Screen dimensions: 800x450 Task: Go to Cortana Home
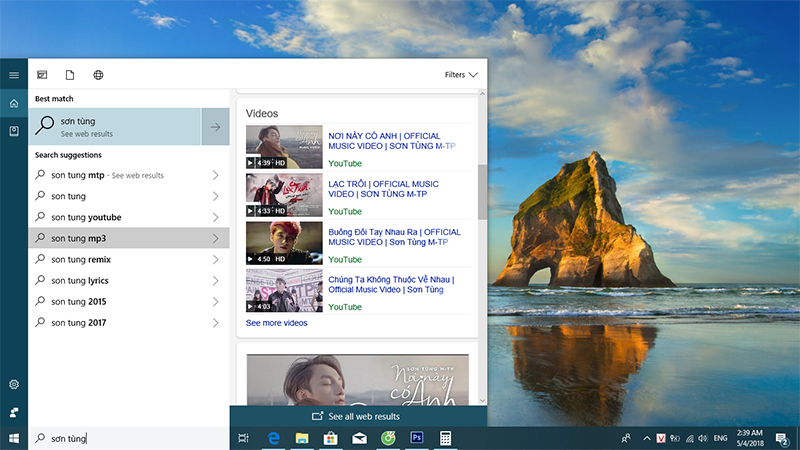coord(14,104)
